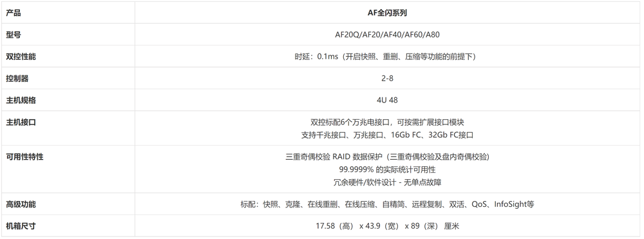Click the '机箱尺寸' row label
The image size is (644, 239).
21,226
